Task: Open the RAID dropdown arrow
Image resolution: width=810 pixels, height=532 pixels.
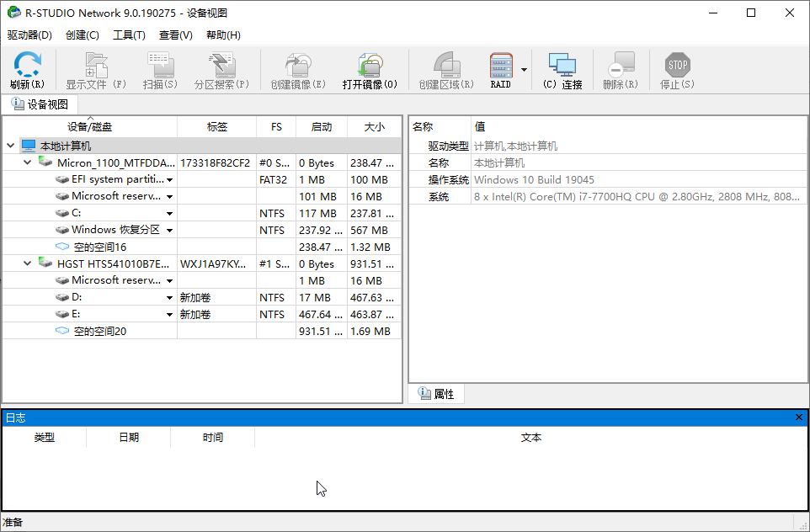Action: (524, 70)
